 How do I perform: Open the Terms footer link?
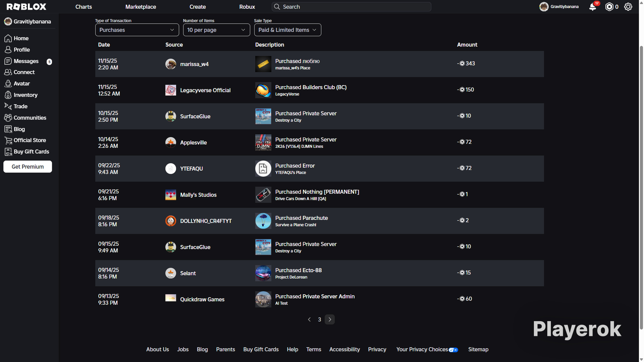[314, 350]
